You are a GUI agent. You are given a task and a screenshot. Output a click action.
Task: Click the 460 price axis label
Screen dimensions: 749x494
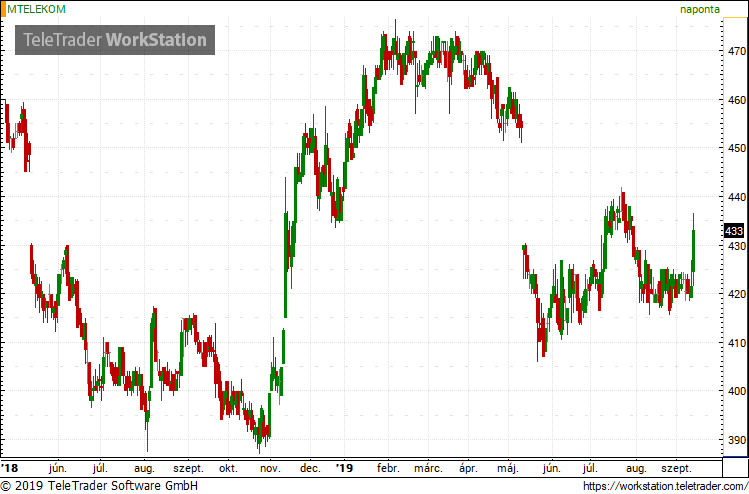click(x=736, y=100)
